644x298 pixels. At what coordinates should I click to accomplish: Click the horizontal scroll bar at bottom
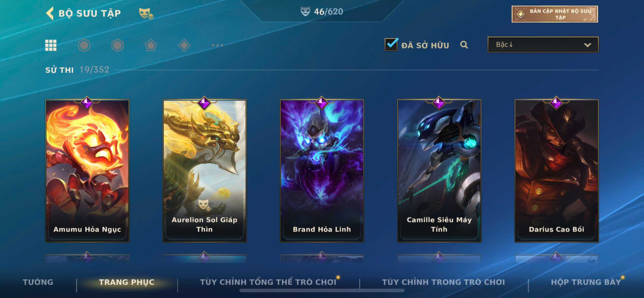tap(322, 291)
